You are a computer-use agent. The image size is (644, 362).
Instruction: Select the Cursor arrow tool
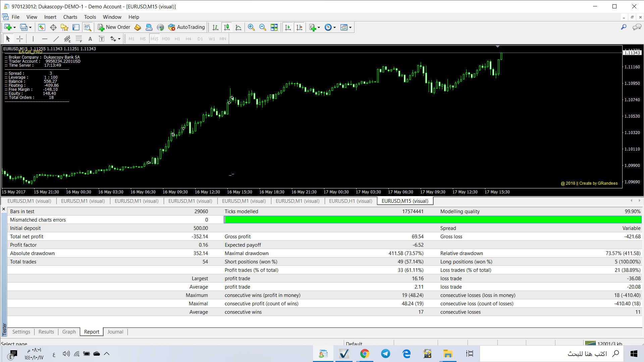8,39
